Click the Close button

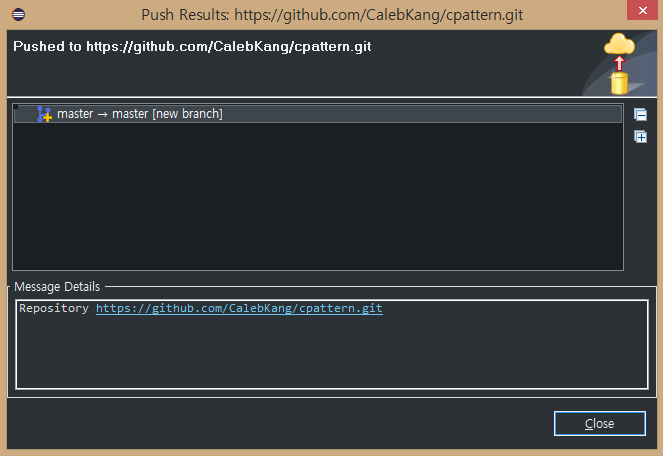pyautogui.click(x=600, y=423)
